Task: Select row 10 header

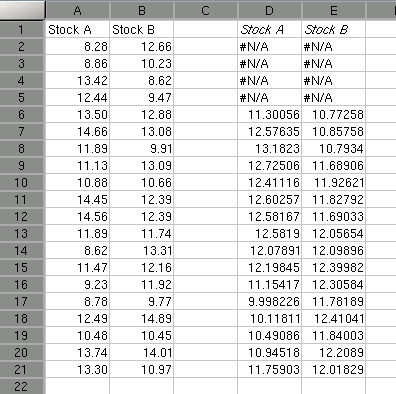Action: tap(22, 182)
